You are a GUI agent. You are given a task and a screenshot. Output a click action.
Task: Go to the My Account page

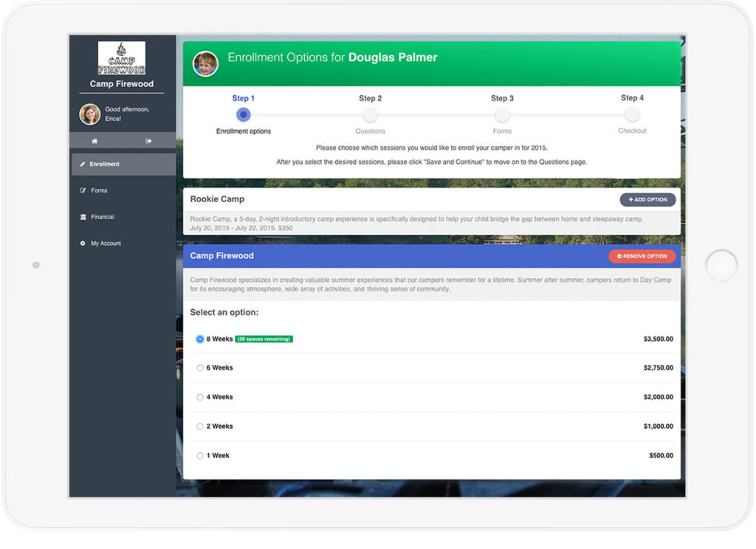[108, 243]
